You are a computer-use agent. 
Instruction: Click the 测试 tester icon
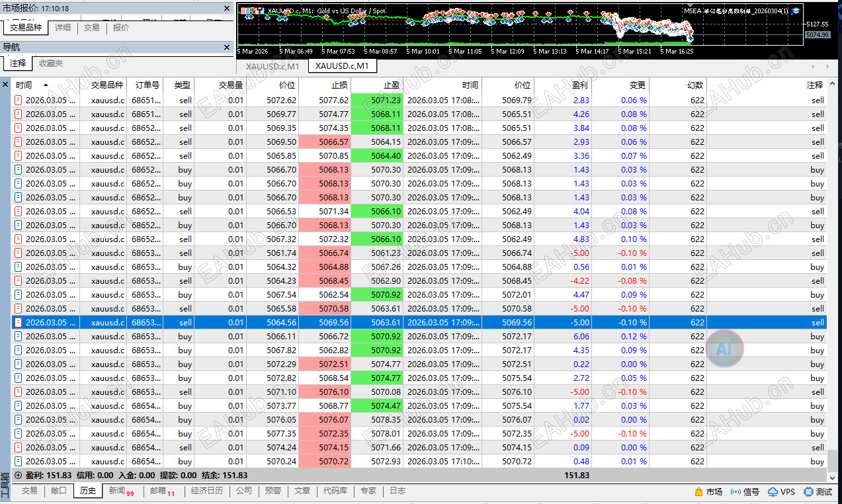click(808, 492)
